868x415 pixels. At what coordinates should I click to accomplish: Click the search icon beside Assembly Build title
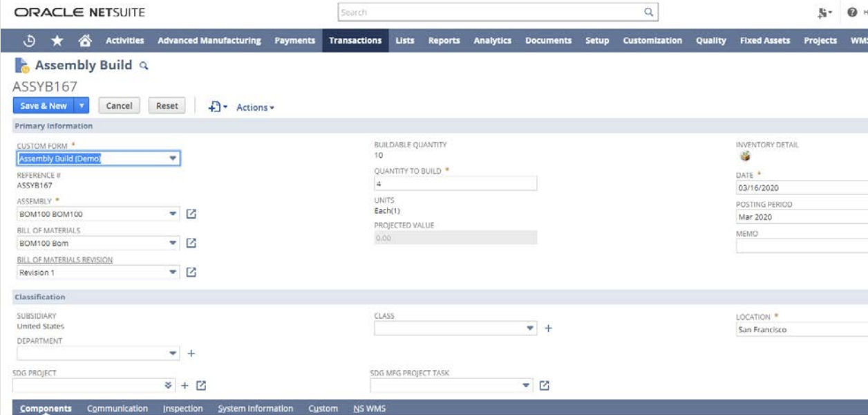(x=144, y=66)
